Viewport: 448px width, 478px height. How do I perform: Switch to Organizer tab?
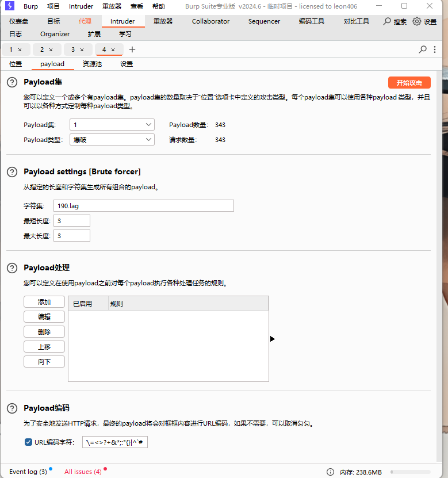pyautogui.click(x=55, y=34)
